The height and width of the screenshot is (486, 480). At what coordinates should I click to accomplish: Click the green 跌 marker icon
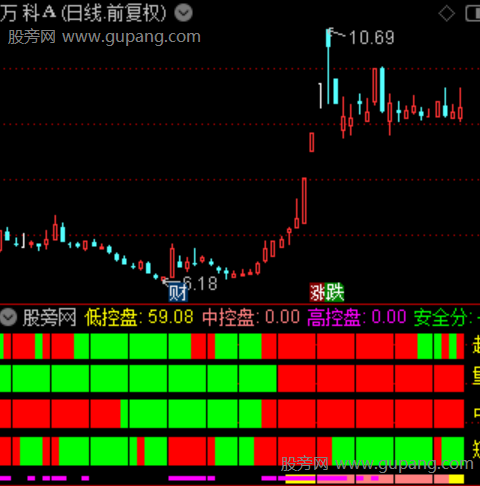(335, 292)
